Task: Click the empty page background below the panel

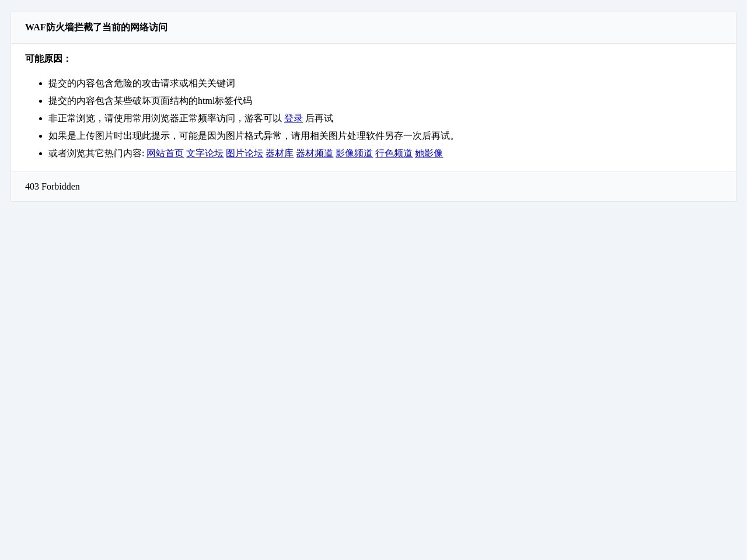Action: click(x=373, y=379)
